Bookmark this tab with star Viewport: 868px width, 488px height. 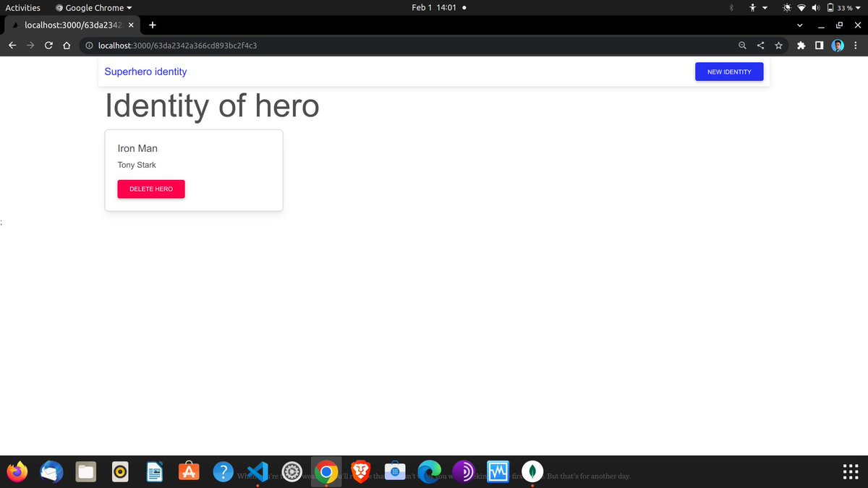pos(778,46)
